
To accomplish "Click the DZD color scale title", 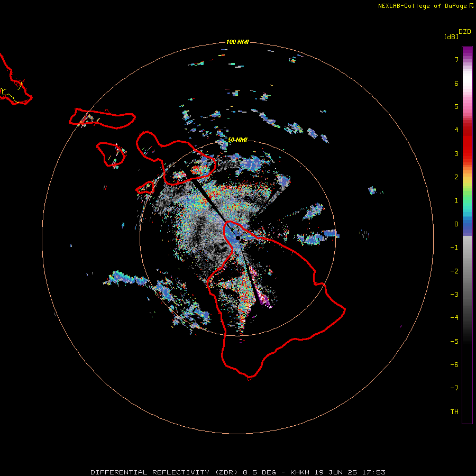I will (464, 32).
